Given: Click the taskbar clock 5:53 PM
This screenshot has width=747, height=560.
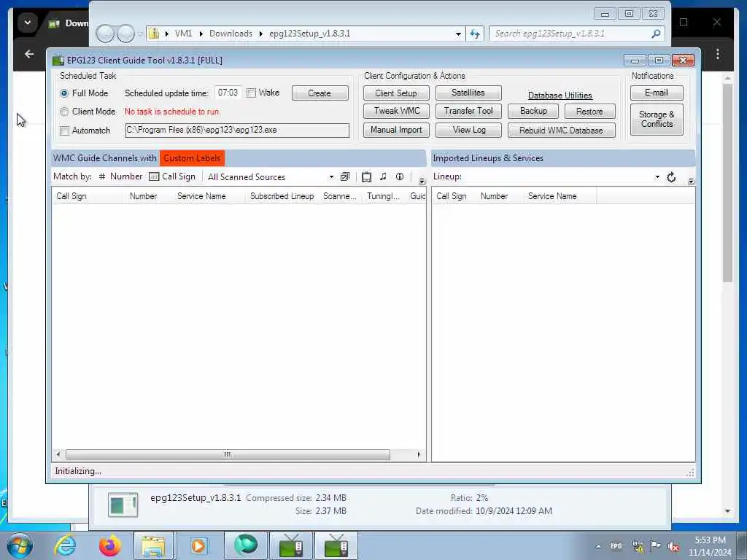Looking at the screenshot, I should pyautogui.click(x=710, y=540).
